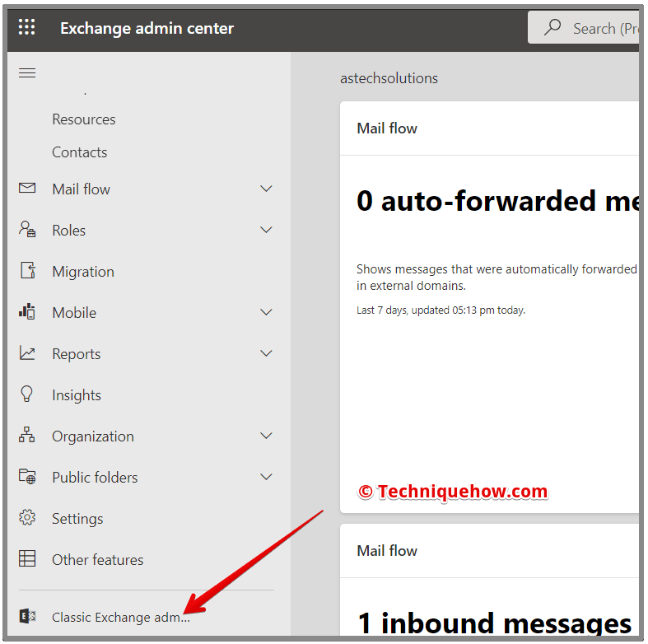This screenshot has height=644, width=648.
Task: Expand the Organization chevron
Action: point(266,436)
